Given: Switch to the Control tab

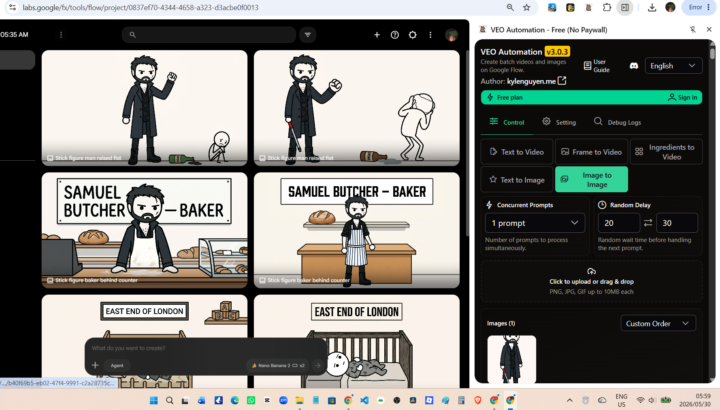Looking at the screenshot, I should (x=507, y=122).
